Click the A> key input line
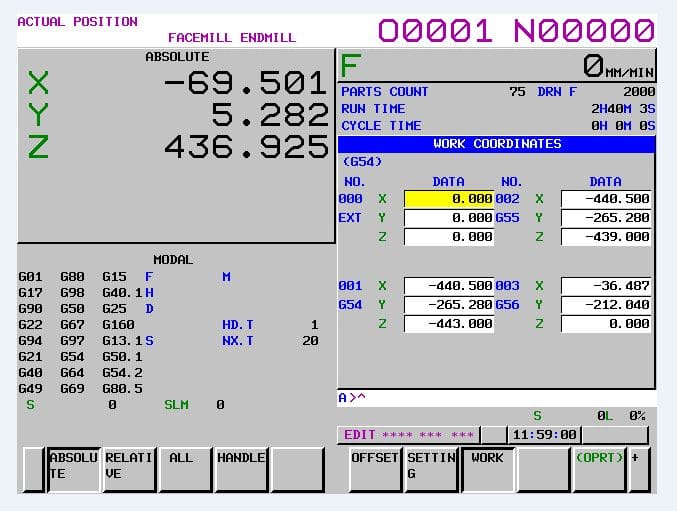 [x=497, y=398]
